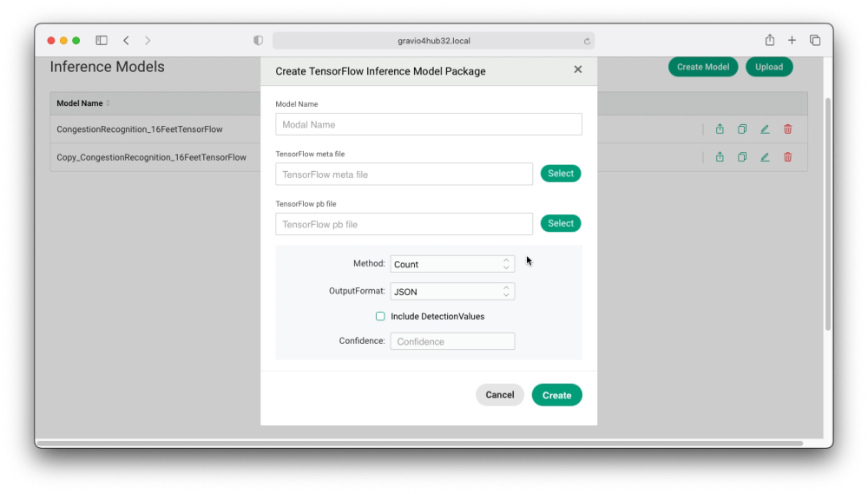Focus the Confidence input field
Image resolution: width=868 pixels, height=494 pixels.
tap(452, 342)
